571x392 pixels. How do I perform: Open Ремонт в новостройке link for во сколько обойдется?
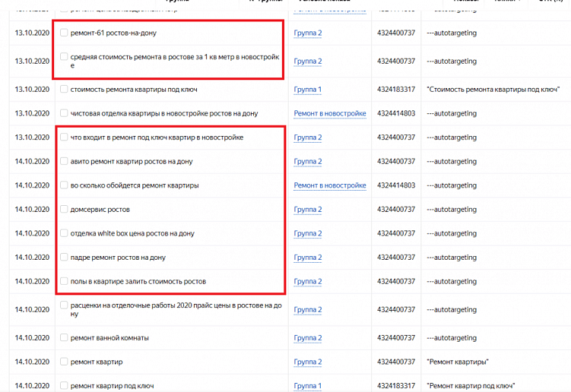coord(330,185)
